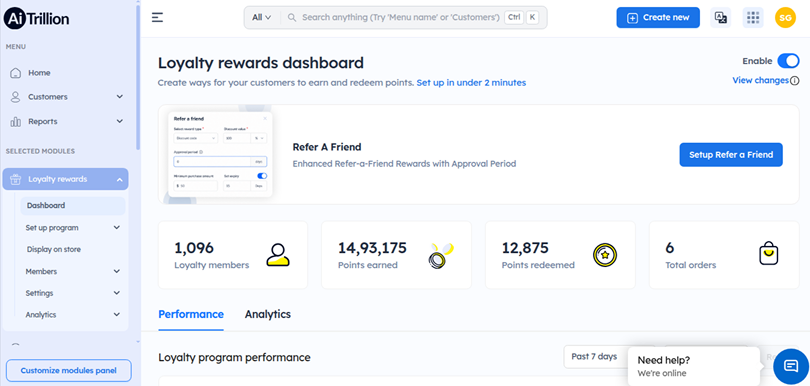Click the sidebar vertical scrollbar

click(x=138, y=78)
